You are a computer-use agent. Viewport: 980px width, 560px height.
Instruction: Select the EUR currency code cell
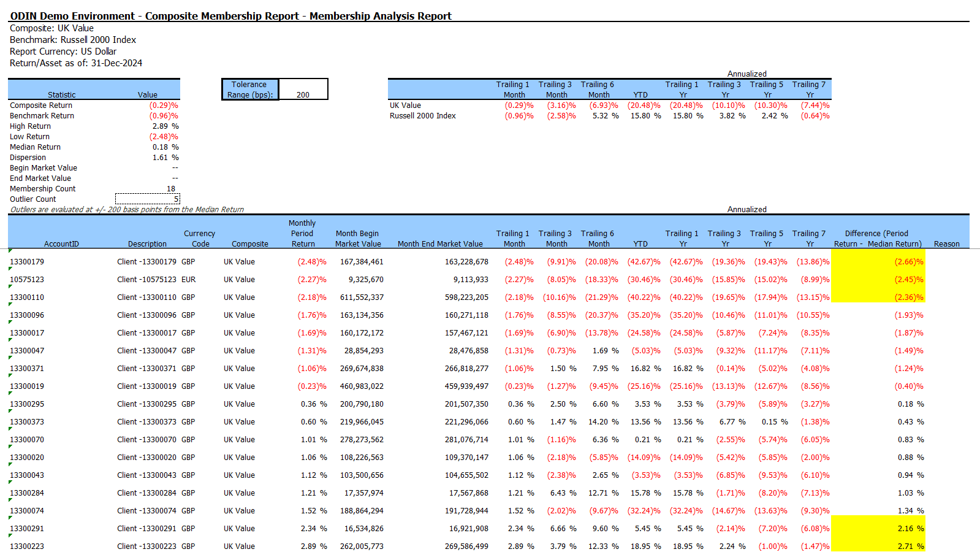point(188,280)
